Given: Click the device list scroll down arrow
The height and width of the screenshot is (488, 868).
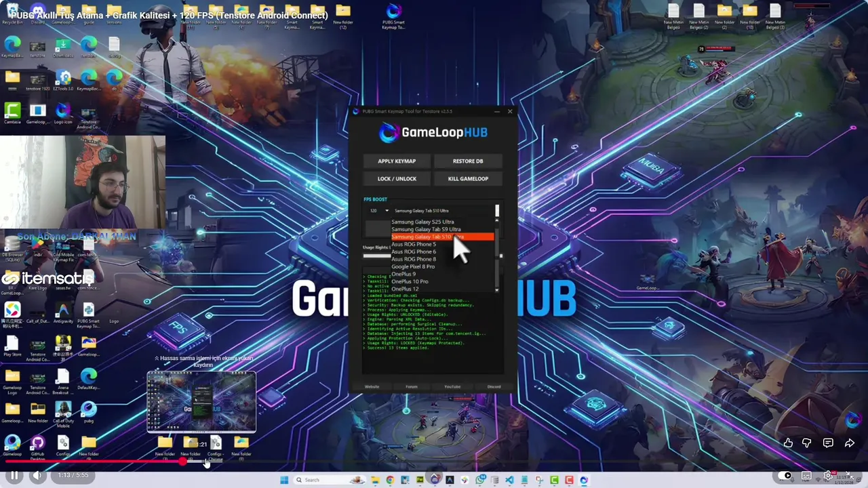Looking at the screenshot, I should point(497,290).
